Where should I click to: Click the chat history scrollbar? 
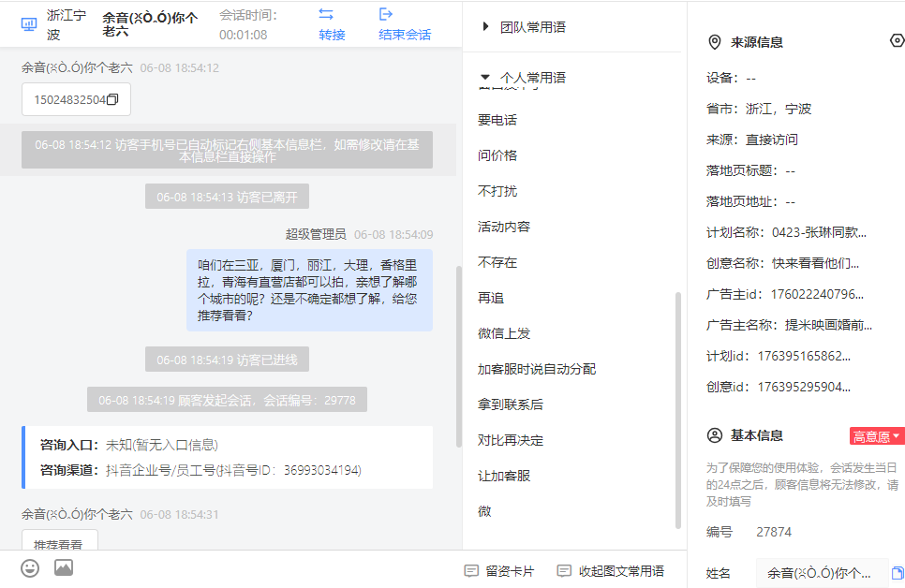459,357
